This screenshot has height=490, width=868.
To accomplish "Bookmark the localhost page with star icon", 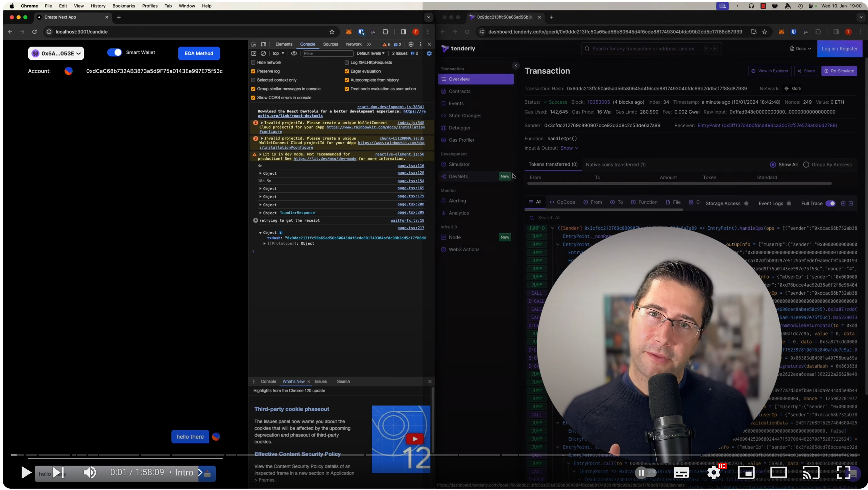I will pos(332,32).
